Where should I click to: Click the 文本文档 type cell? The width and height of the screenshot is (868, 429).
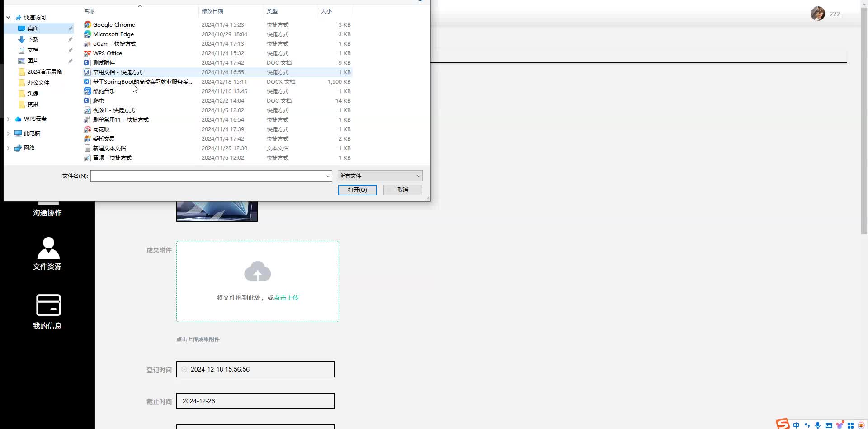(x=277, y=148)
